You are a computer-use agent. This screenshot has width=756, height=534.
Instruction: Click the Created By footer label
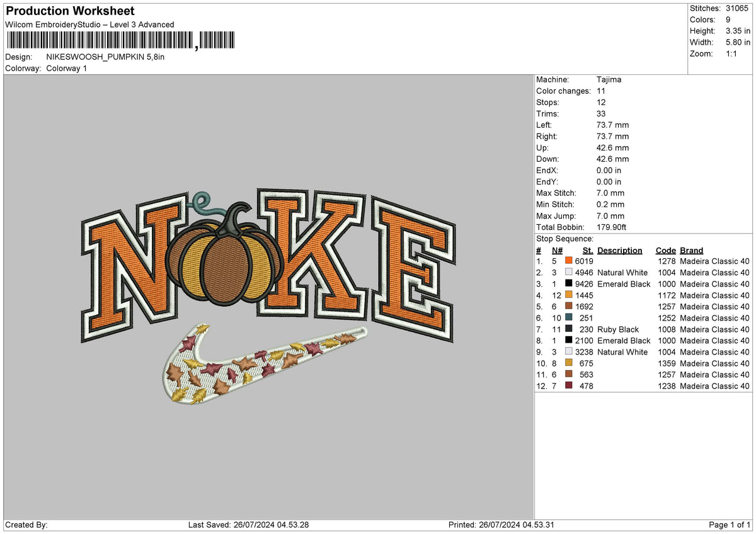tap(26, 525)
